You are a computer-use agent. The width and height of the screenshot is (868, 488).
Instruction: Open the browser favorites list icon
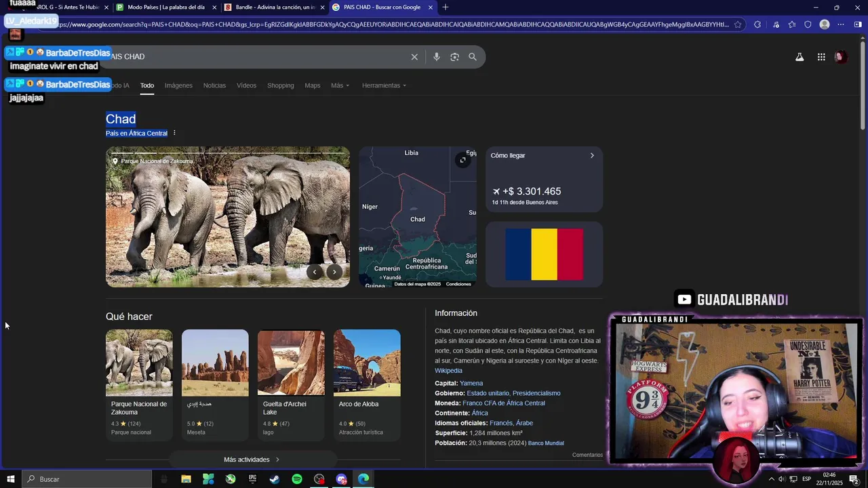pos(792,24)
